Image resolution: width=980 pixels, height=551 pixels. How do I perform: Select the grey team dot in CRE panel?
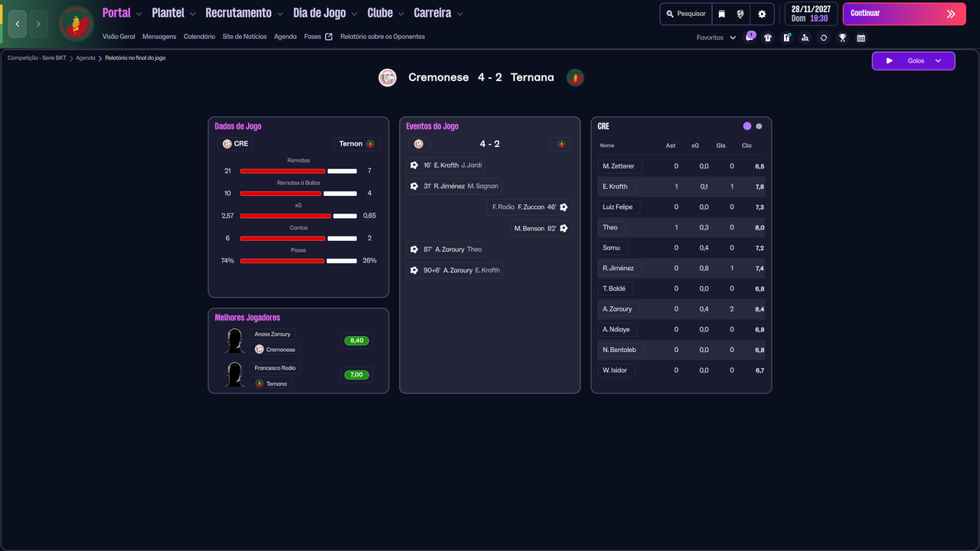(759, 126)
